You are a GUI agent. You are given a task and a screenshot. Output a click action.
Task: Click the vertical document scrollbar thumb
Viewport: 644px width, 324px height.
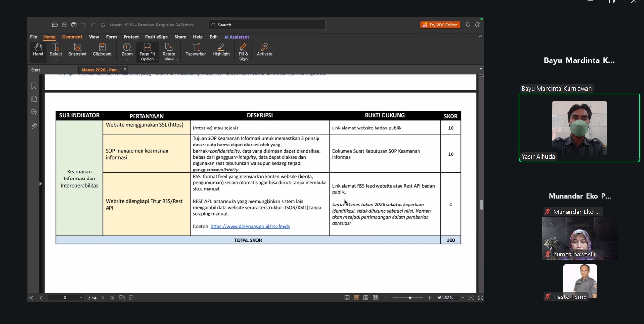click(x=481, y=205)
